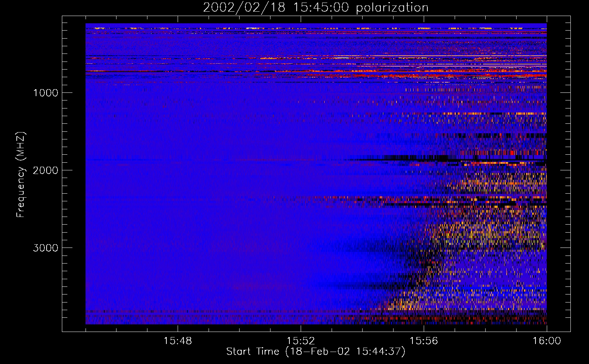The height and width of the screenshot is (364, 589).
Task: Click the 1000 frequency axis label
Action: click(x=46, y=93)
